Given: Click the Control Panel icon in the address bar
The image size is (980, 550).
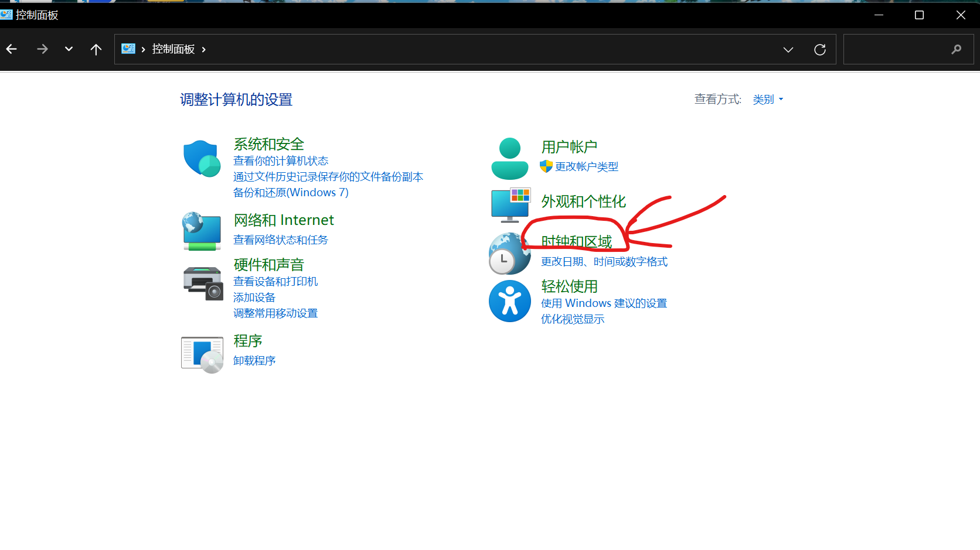Looking at the screenshot, I should (x=128, y=49).
